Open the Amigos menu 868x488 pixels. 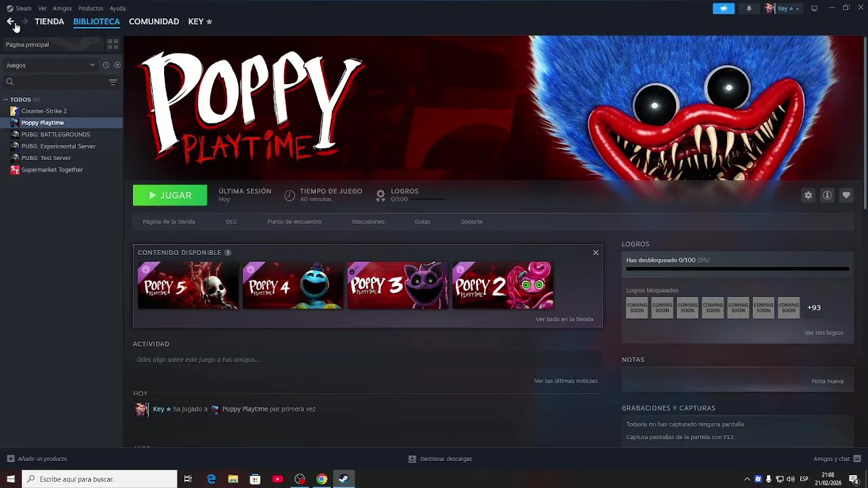[62, 8]
